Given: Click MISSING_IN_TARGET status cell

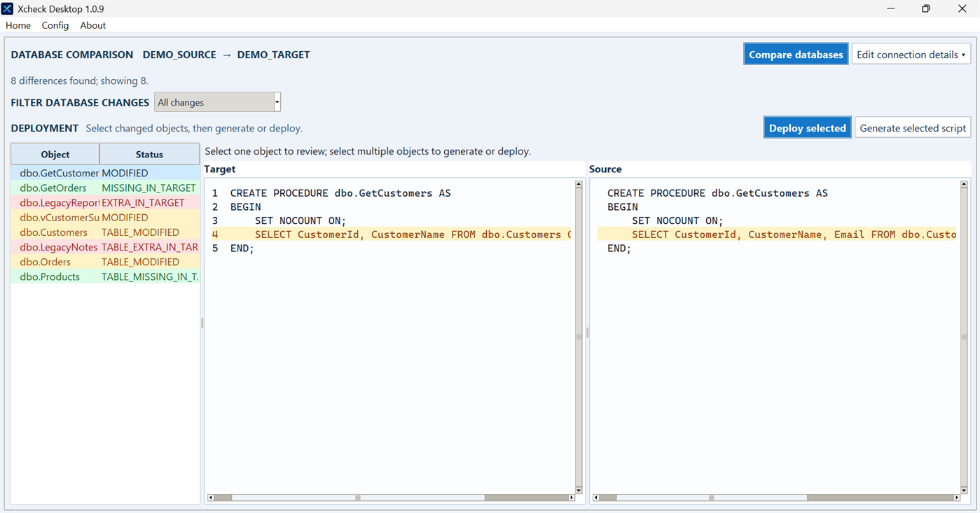Looking at the screenshot, I should click(x=149, y=188).
